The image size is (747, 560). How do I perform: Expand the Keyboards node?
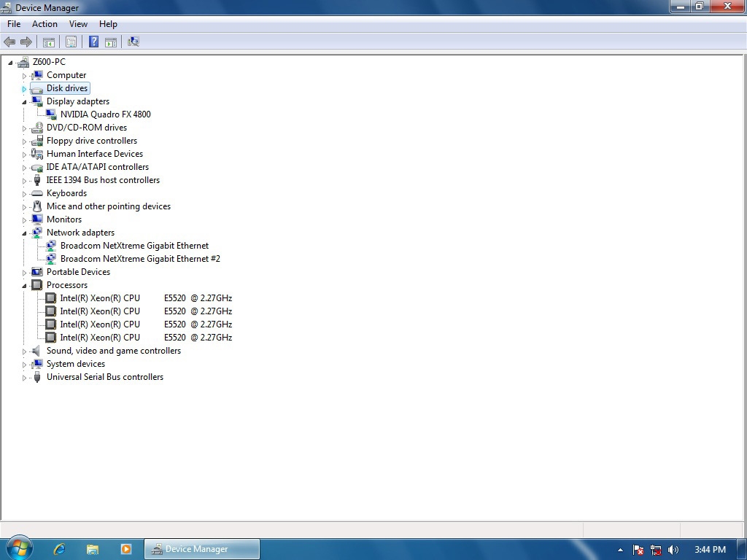tap(24, 194)
